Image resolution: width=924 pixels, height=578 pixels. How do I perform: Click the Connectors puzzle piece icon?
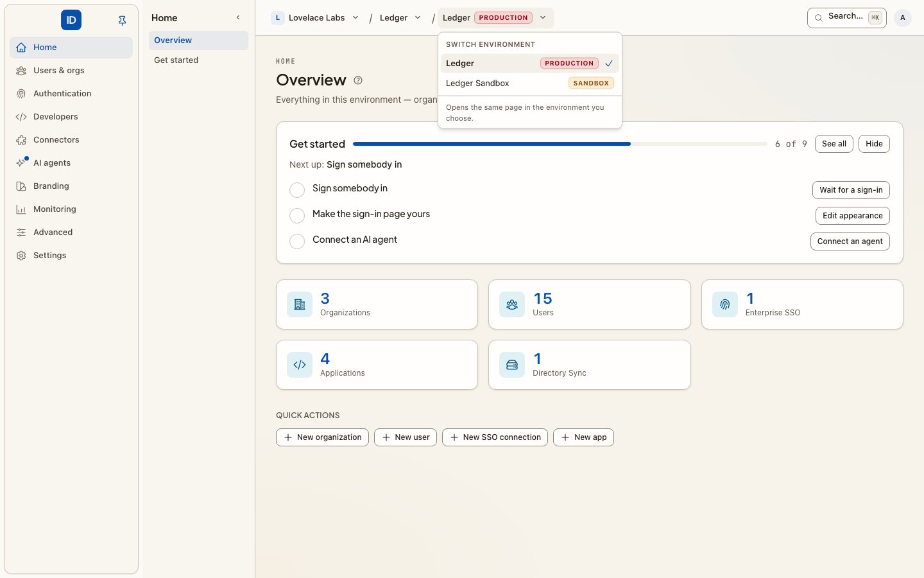tap(21, 140)
